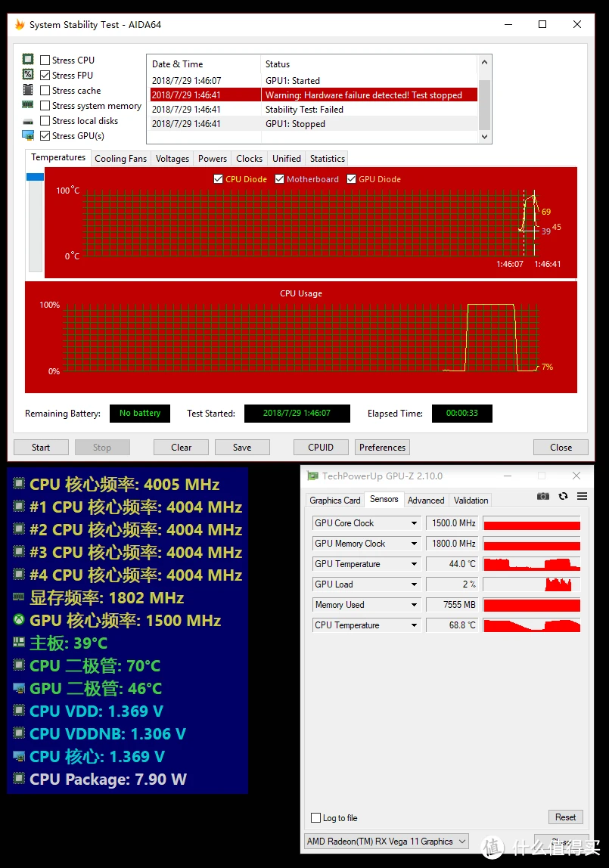Open the Graphics Card tab in GPU-Z
609x868 pixels.
click(335, 501)
